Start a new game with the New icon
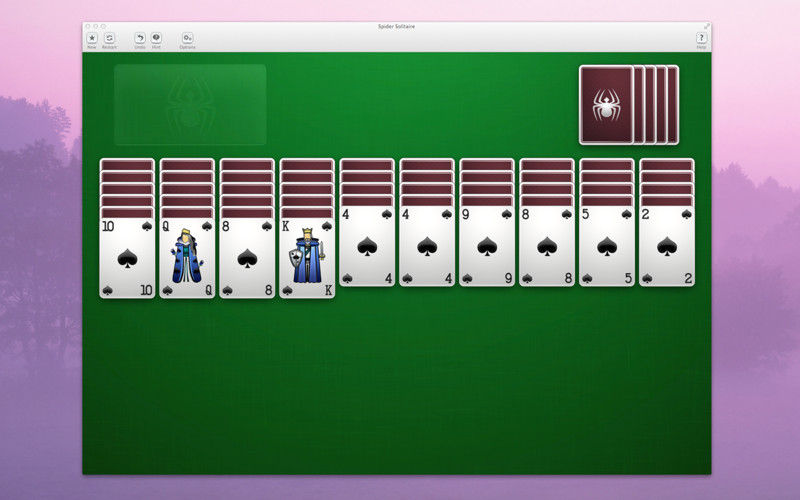This screenshot has height=500, width=800. coord(92,38)
